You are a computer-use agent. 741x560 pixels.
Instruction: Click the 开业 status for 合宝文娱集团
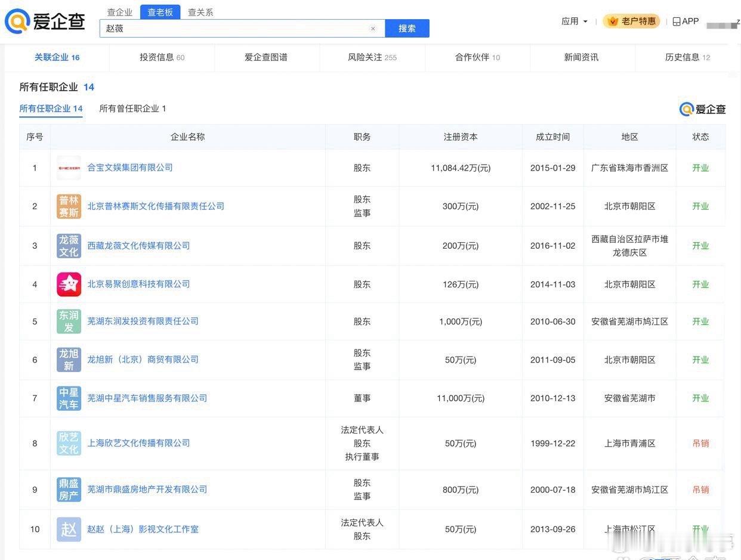700,168
